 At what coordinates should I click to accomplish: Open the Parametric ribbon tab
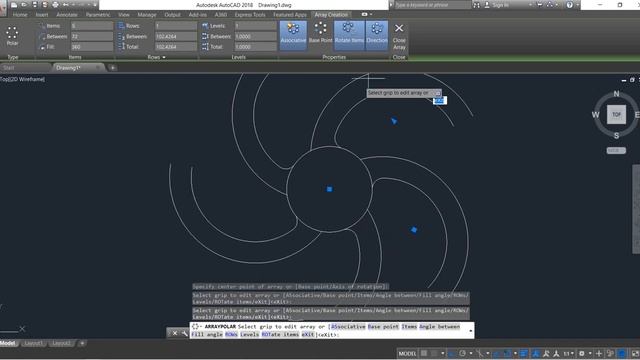click(98, 15)
